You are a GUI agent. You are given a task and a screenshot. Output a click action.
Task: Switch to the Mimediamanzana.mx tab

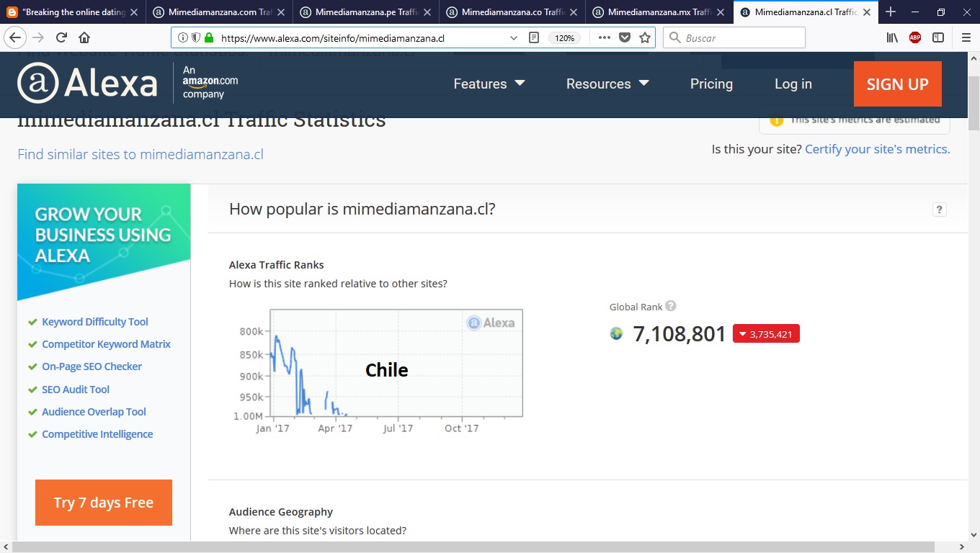point(659,12)
